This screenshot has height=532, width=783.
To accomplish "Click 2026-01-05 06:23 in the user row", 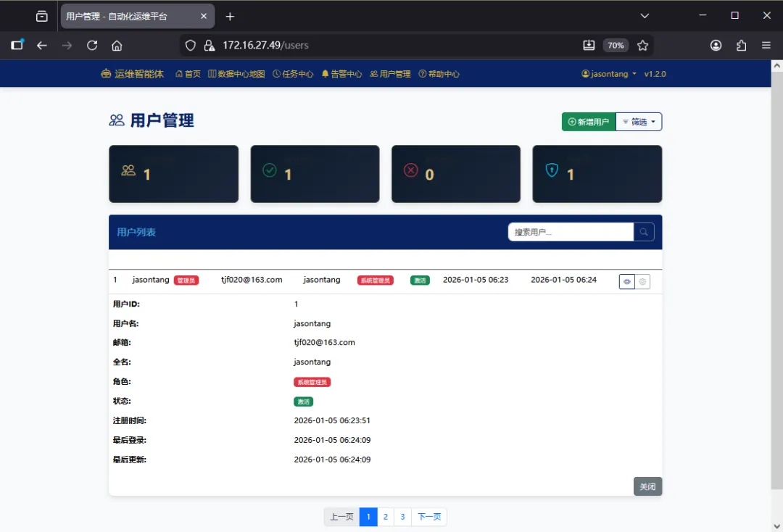I will tap(476, 280).
